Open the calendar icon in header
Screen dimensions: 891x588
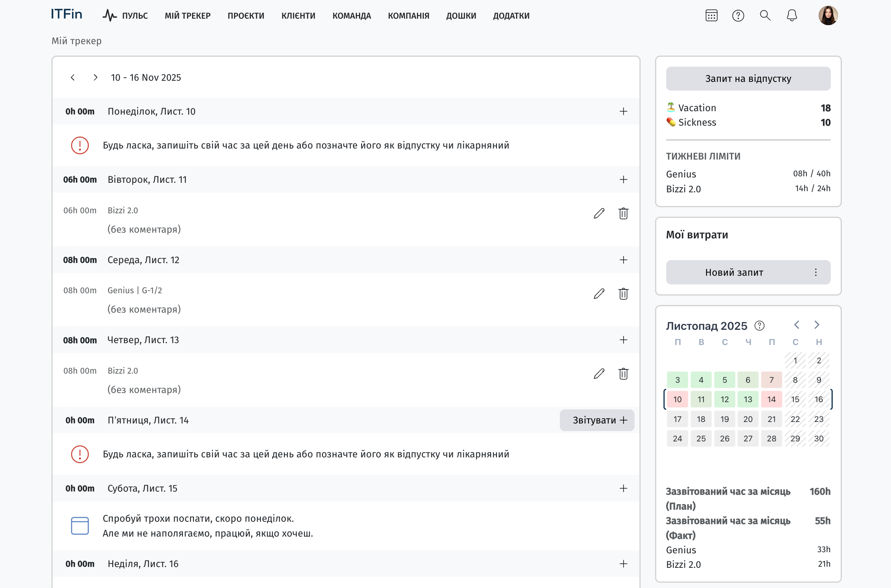point(711,16)
